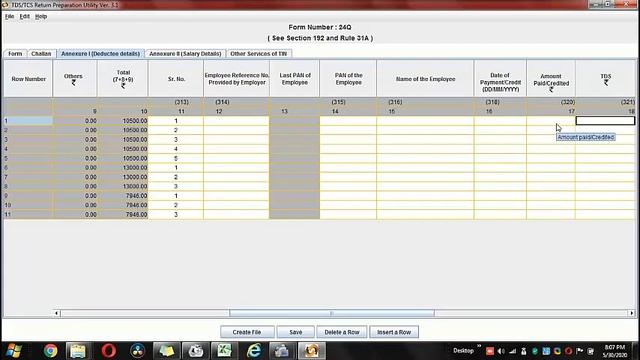Viewport: 640px width, 360px height.
Task: Open the Windows Start menu
Action: tap(14, 351)
